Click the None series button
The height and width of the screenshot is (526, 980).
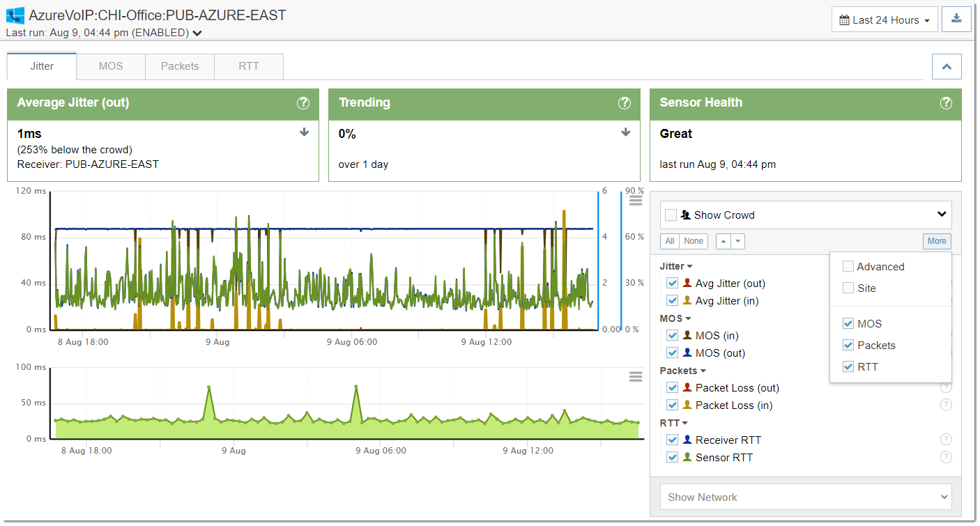pyautogui.click(x=694, y=241)
